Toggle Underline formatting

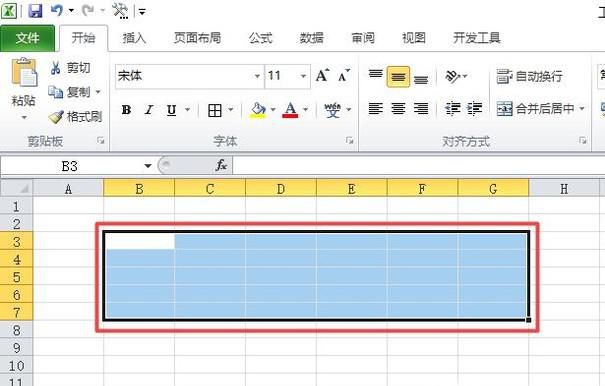(172, 110)
